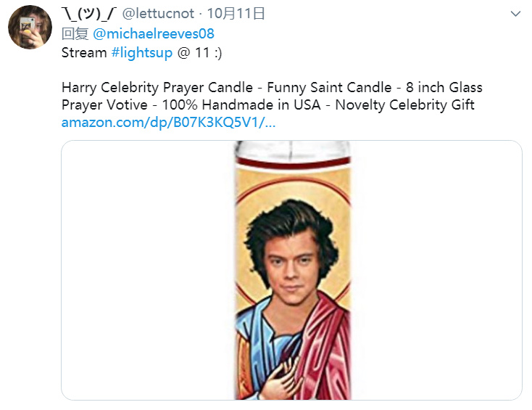Open the tweet options chevron menu
Image resolution: width=532 pixels, height=410 pixels.
tap(515, 14)
